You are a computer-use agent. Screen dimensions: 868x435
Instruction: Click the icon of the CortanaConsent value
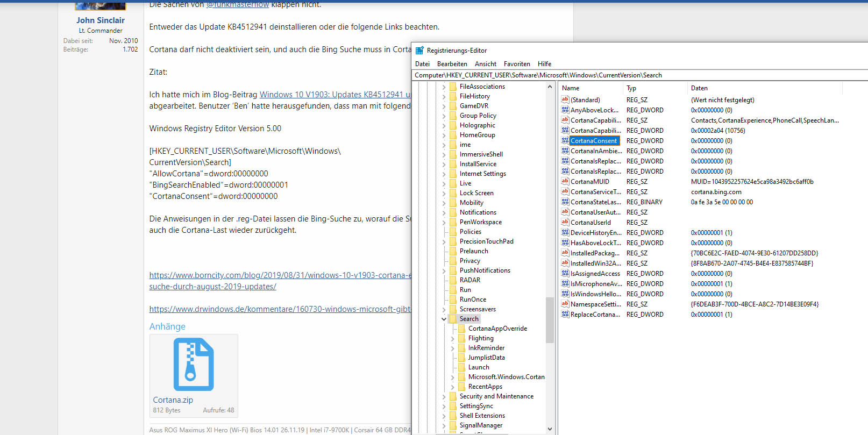(x=565, y=140)
